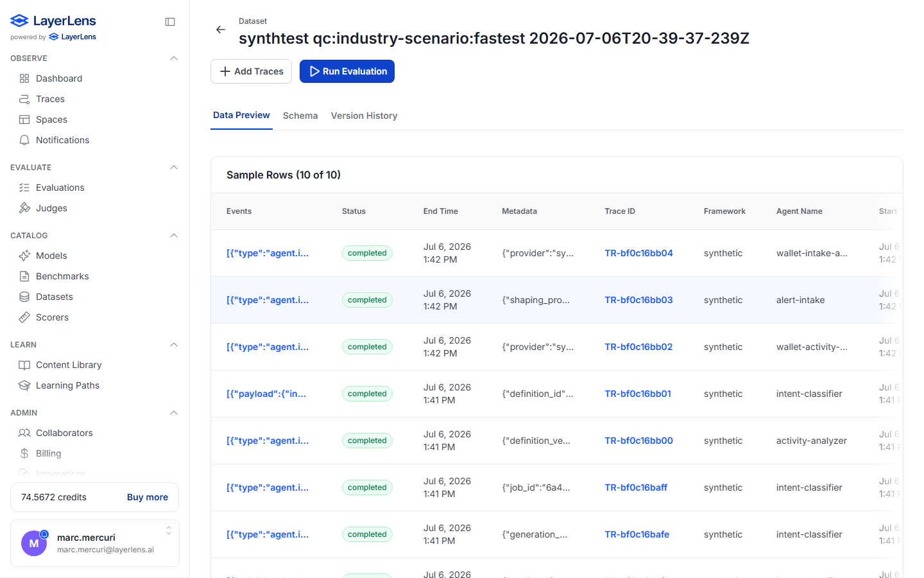Collapse the OBSERVE section

[x=173, y=58]
